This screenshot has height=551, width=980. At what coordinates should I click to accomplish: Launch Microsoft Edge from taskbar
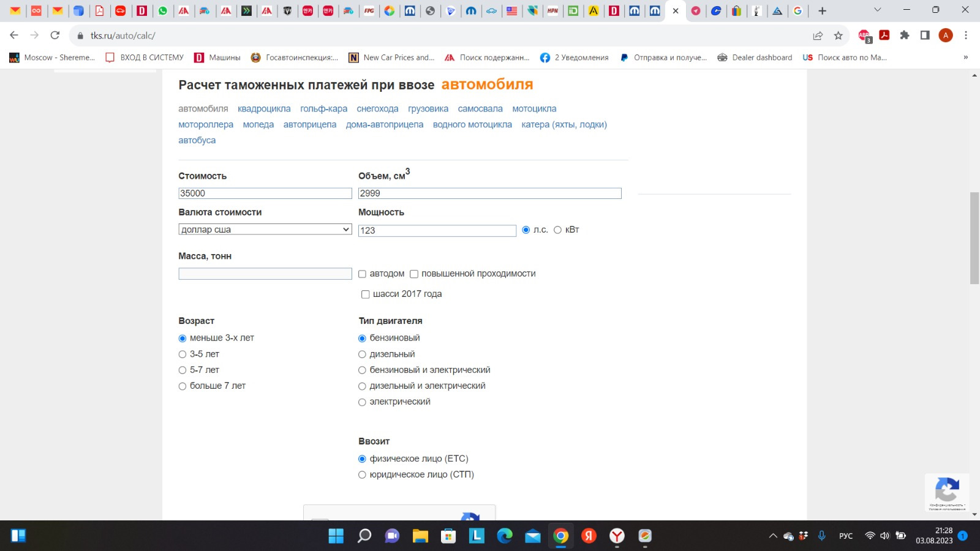click(505, 536)
